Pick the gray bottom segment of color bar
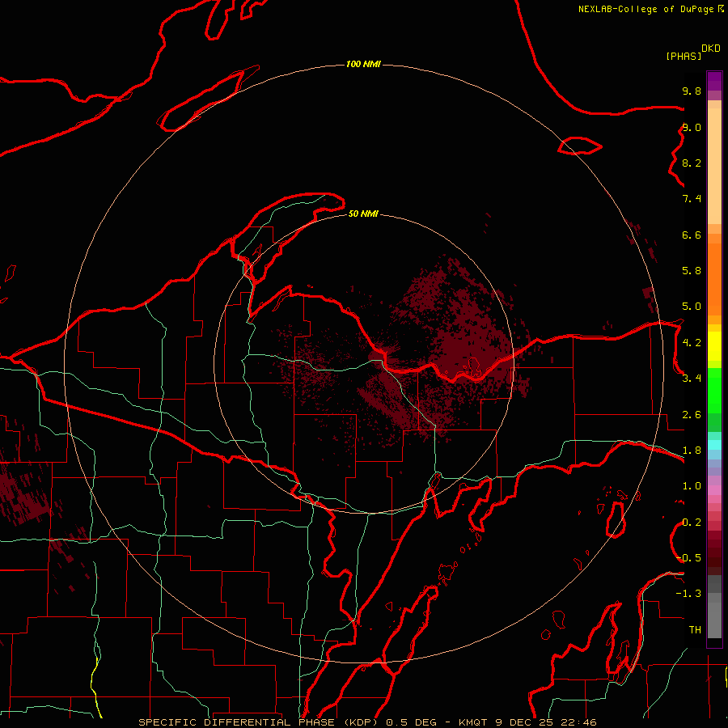The width and height of the screenshot is (728, 728). click(714, 620)
